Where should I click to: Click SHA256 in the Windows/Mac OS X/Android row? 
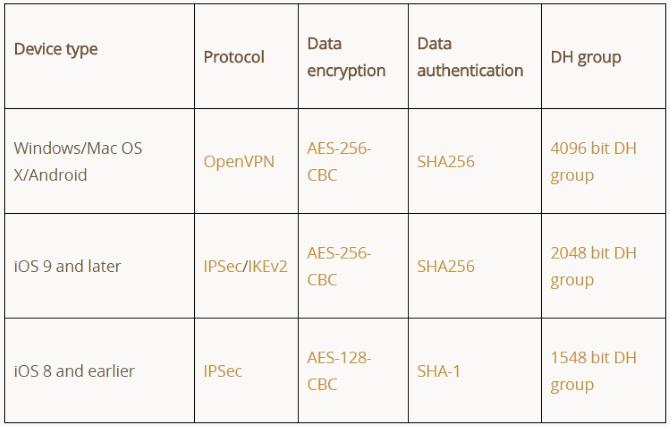click(x=446, y=161)
